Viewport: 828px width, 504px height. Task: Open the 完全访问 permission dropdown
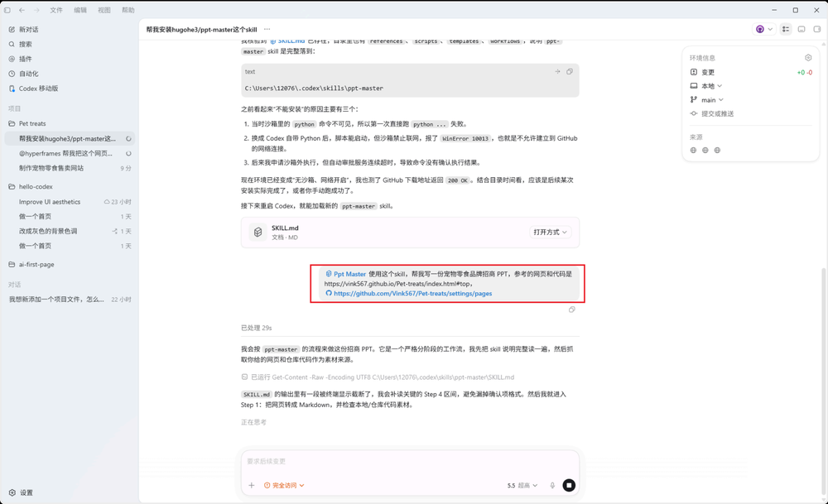(x=284, y=486)
